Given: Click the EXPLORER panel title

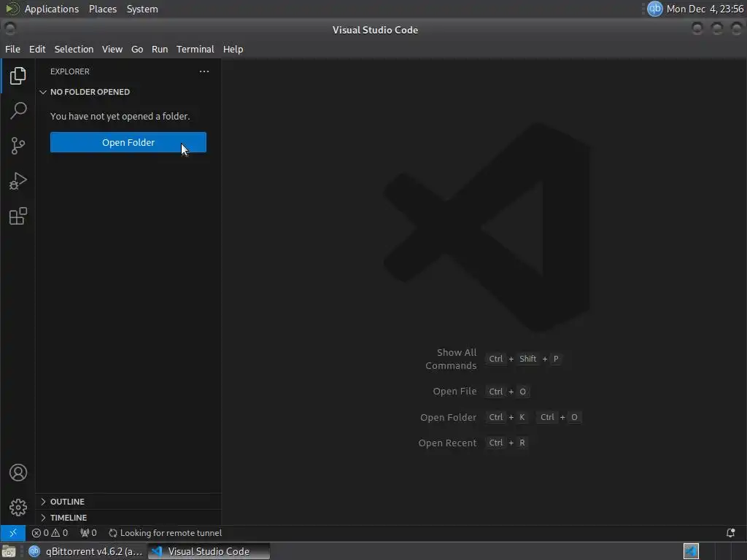Looking at the screenshot, I should point(70,71).
